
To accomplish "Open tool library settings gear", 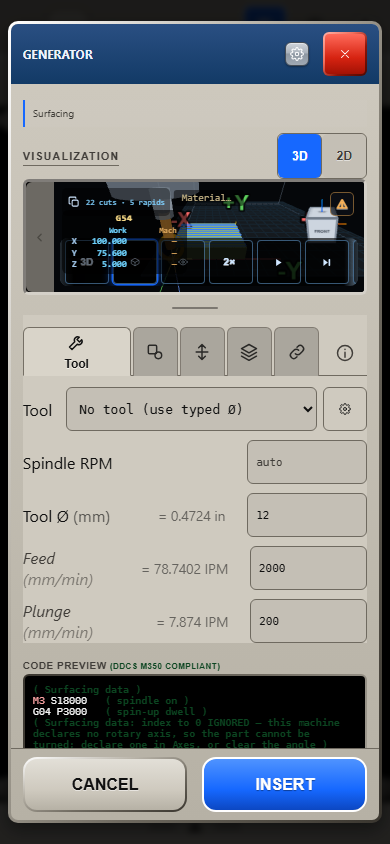I will coord(345,409).
